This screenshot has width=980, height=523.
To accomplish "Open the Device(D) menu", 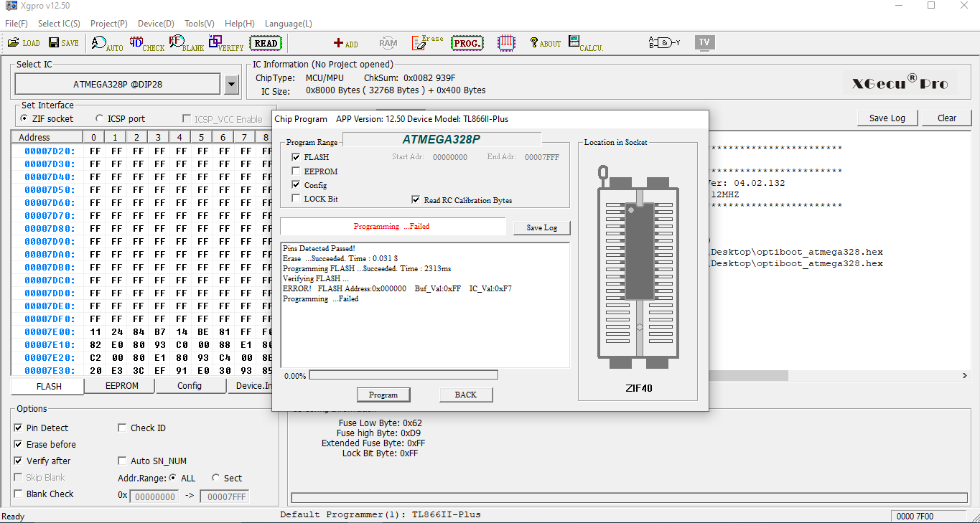I will [156, 24].
